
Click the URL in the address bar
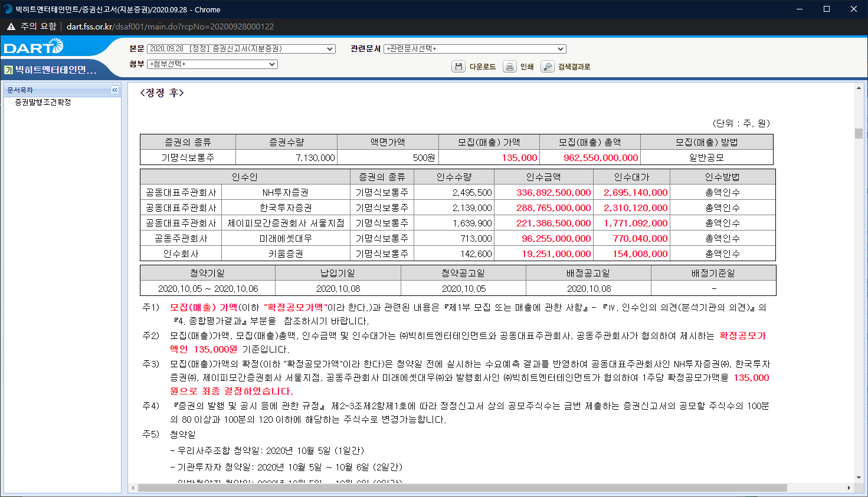click(170, 27)
